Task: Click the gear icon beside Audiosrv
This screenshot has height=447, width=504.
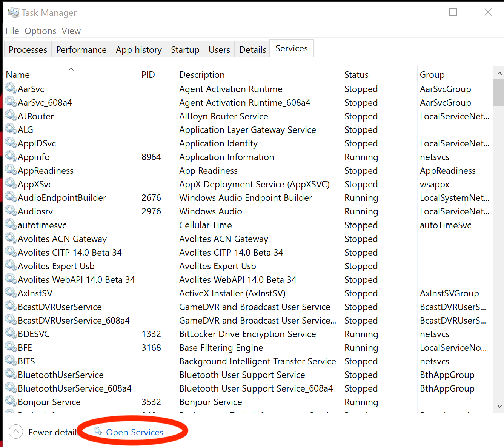Action: [x=11, y=211]
